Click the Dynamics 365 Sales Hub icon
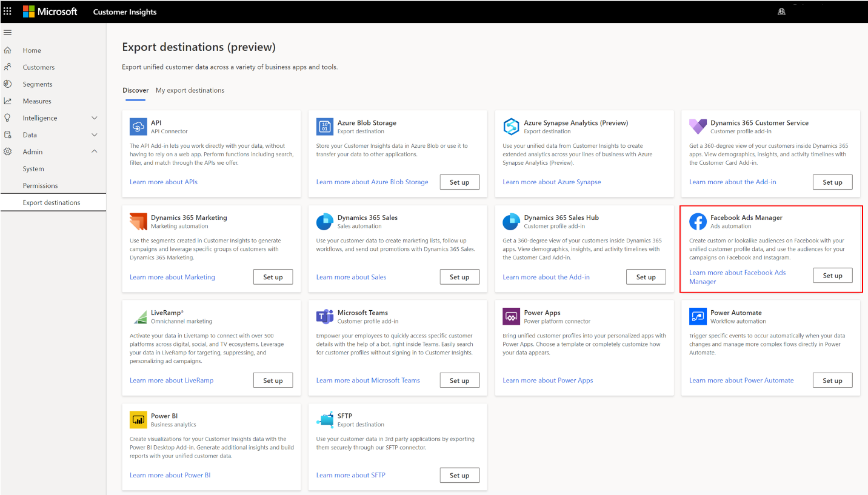 click(x=511, y=222)
